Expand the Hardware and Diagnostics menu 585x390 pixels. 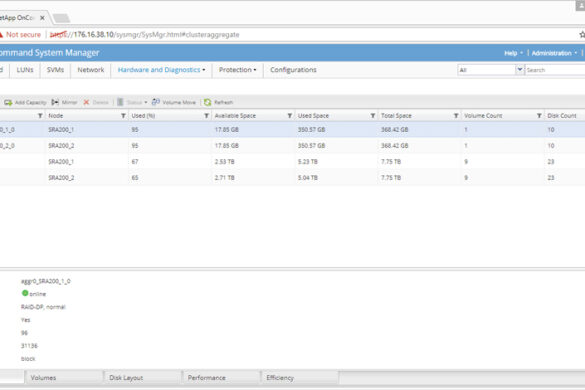(x=161, y=70)
